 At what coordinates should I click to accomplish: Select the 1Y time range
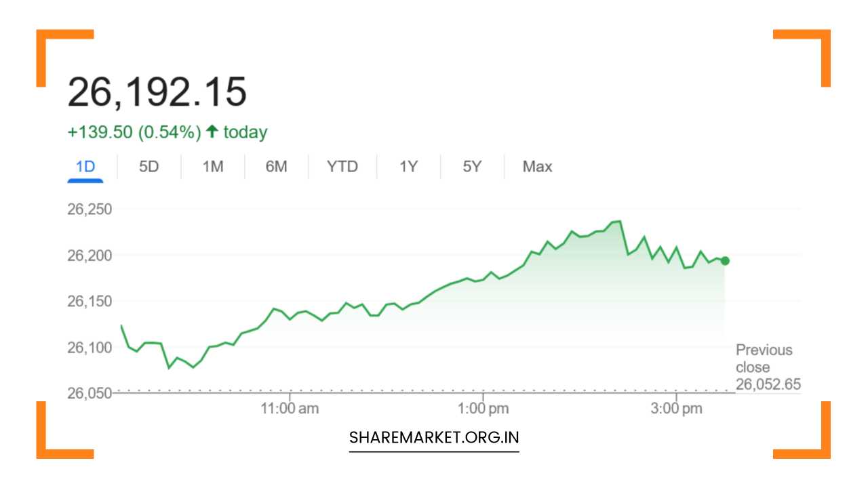pos(408,166)
